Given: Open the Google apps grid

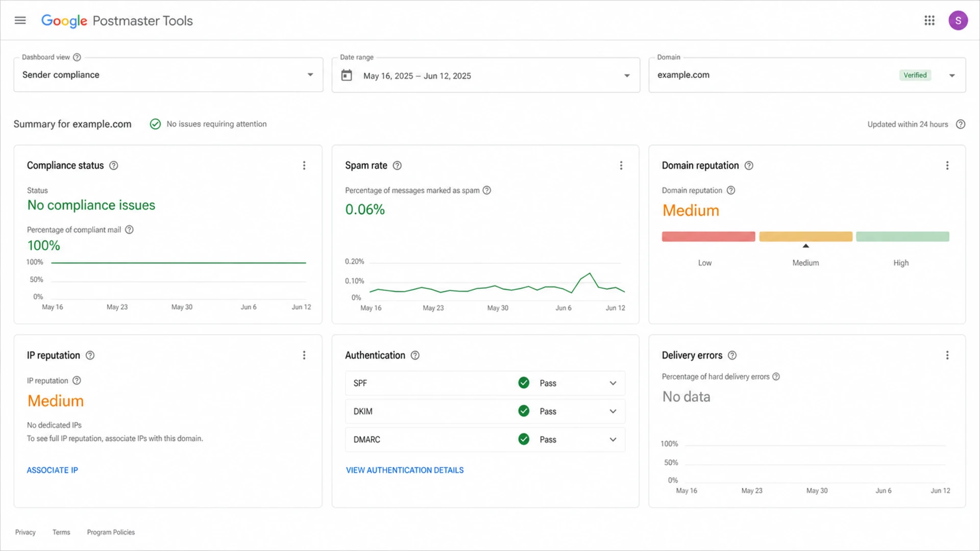Looking at the screenshot, I should (929, 20).
